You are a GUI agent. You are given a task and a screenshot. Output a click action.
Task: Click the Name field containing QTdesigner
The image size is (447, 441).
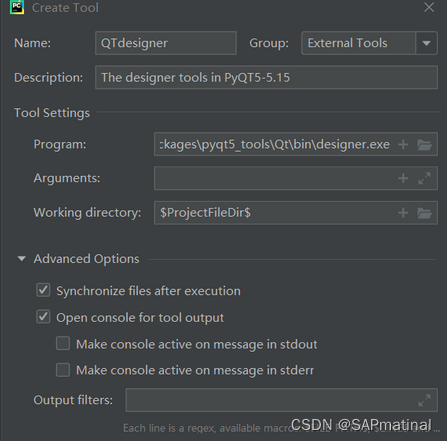[166, 43]
